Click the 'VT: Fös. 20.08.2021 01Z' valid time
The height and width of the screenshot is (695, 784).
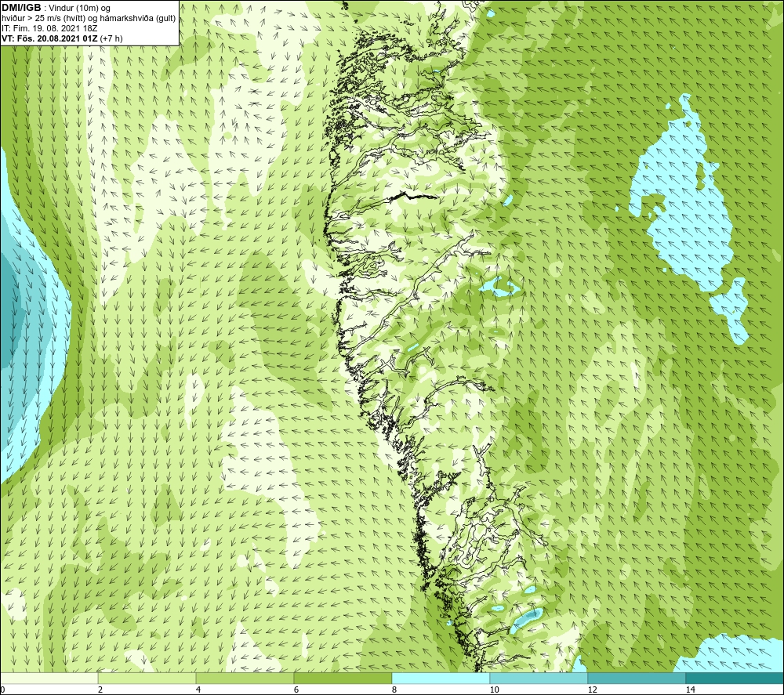(x=50, y=38)
